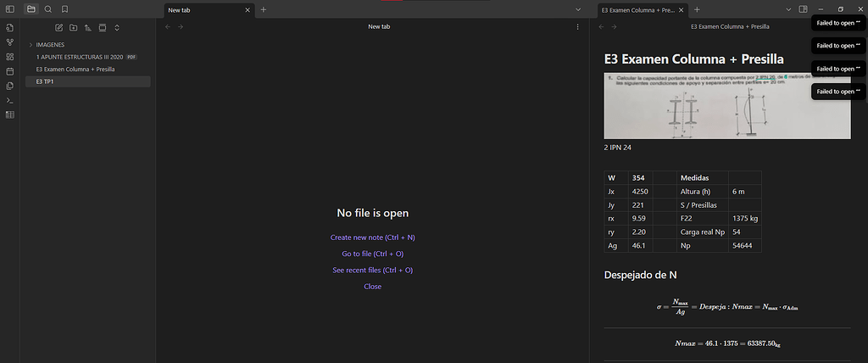Image resolution: width=868 pixels, height=363 pixels.
Task: Switch to the New tab tab
Action: (x=203, y=9)
